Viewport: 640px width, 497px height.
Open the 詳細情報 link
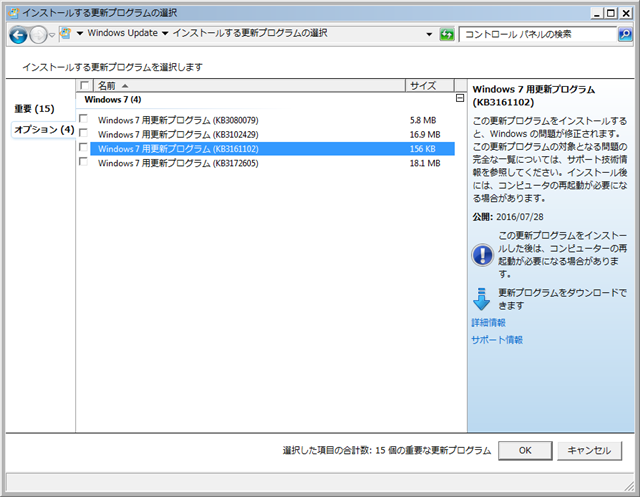coord(488,323)
